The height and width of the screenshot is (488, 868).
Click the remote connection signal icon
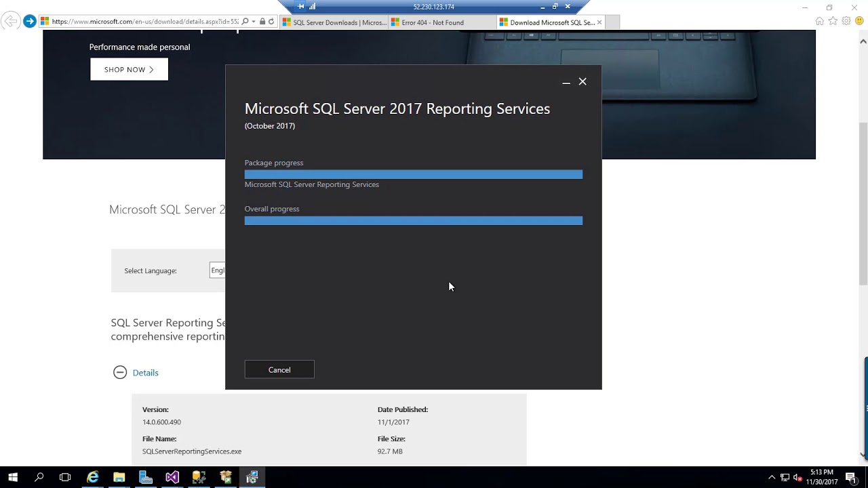(313, 7)
